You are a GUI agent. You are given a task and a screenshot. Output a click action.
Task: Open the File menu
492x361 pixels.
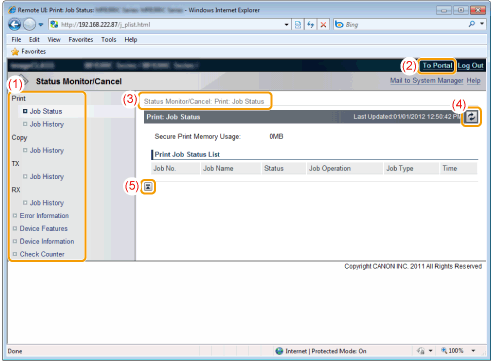tap(16, 40)
